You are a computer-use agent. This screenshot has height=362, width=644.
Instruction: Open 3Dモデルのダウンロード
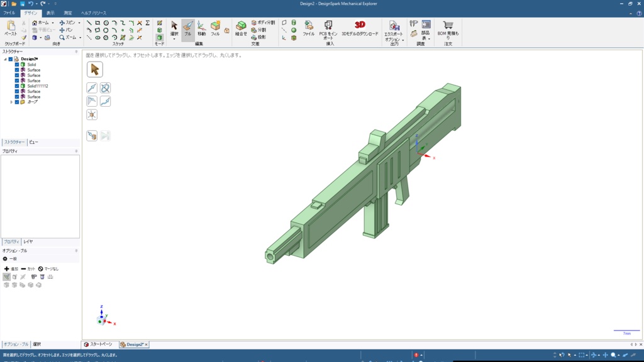point(360,29)
